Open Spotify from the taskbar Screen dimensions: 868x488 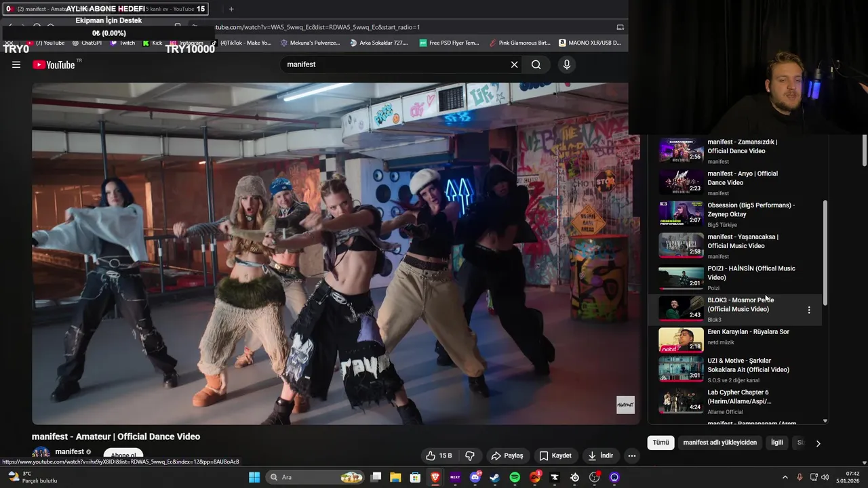tap(515, 477)
